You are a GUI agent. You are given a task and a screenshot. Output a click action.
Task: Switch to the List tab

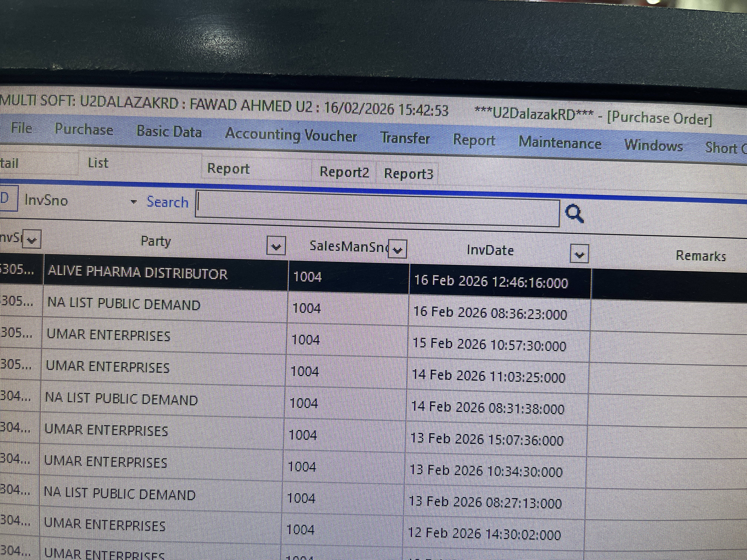[98, 163]
